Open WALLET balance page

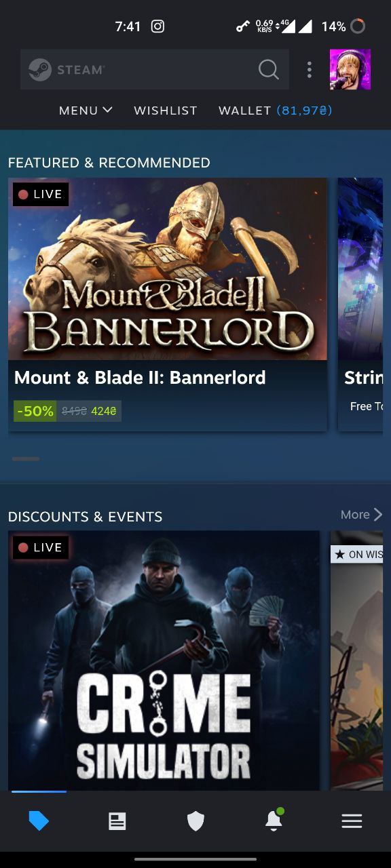pyautogui.click(x=275, y=110)
